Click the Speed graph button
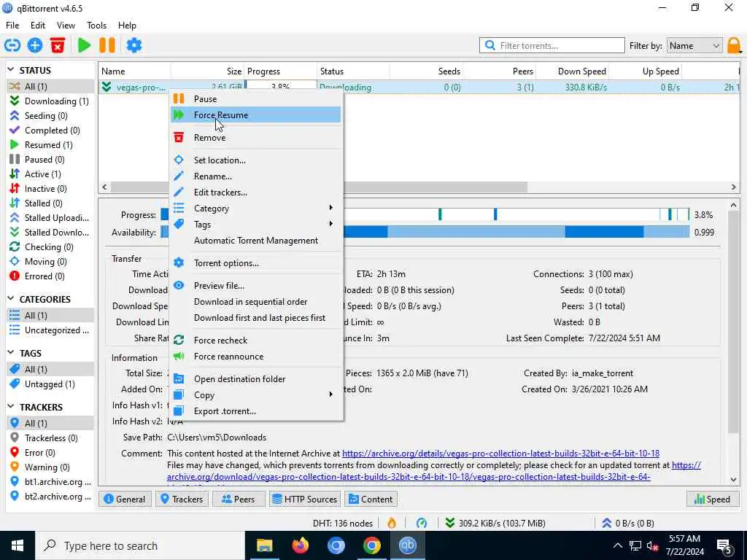 [712, 499]
